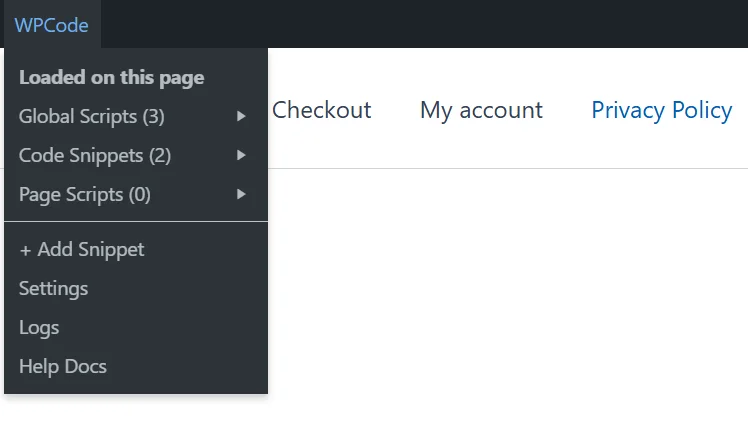The height and width of the screenshot is (430, 748).
Task: Expand arrow next to Global Scripts
Action: click(241, 116)
